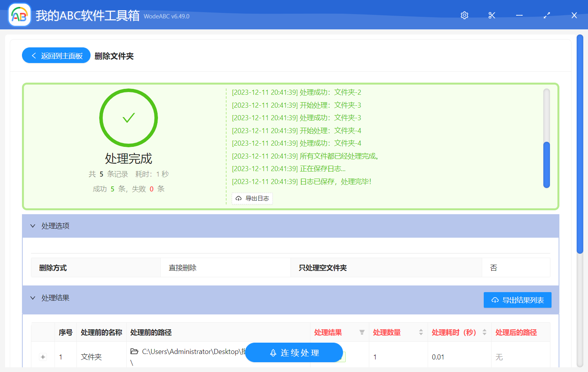588x372 pixels.
Task: Click the scissors screenshot icon
Action: (x=492, y=15)
